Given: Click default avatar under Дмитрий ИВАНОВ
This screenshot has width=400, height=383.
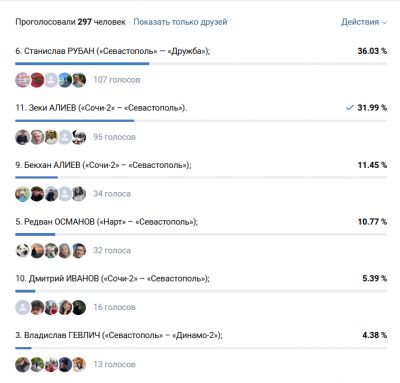Looking at the screenshot, I should (23, 307).
